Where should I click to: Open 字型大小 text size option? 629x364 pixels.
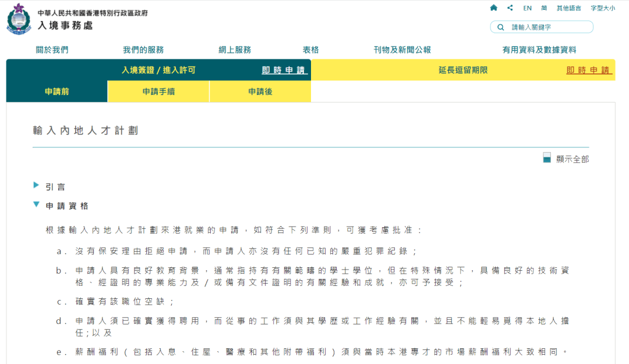[603, 8]
